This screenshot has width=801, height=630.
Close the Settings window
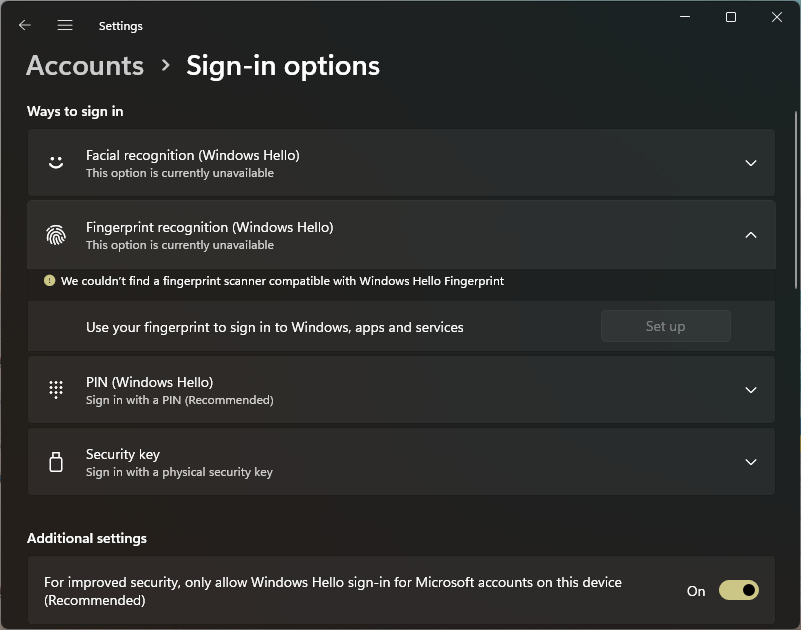(777, 17)
